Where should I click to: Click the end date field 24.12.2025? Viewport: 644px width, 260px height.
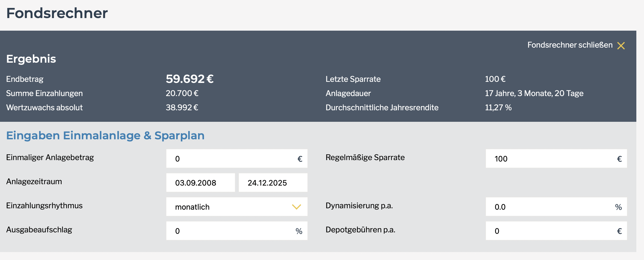(x=273, y=183)
